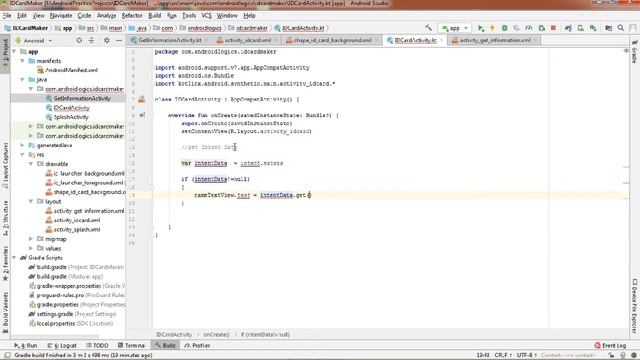Click CRLF line separator in status bar
640x360 pixels.
502,355
